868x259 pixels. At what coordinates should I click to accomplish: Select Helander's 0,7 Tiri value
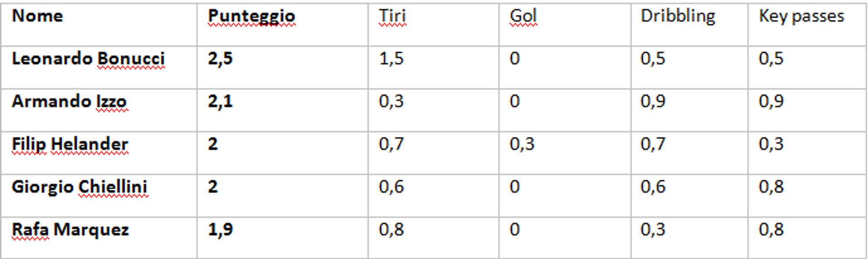point(391,144)
